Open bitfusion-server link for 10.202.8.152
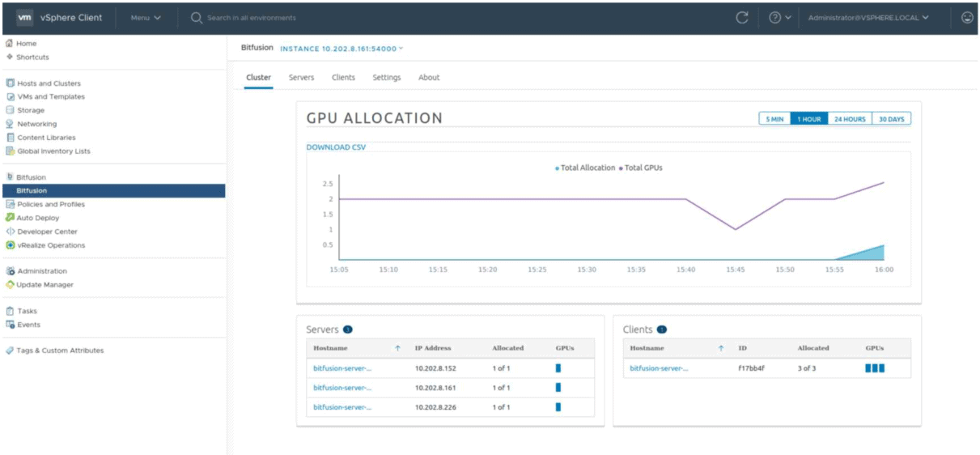This screenshot has width=980, height=455. point(342,368)
